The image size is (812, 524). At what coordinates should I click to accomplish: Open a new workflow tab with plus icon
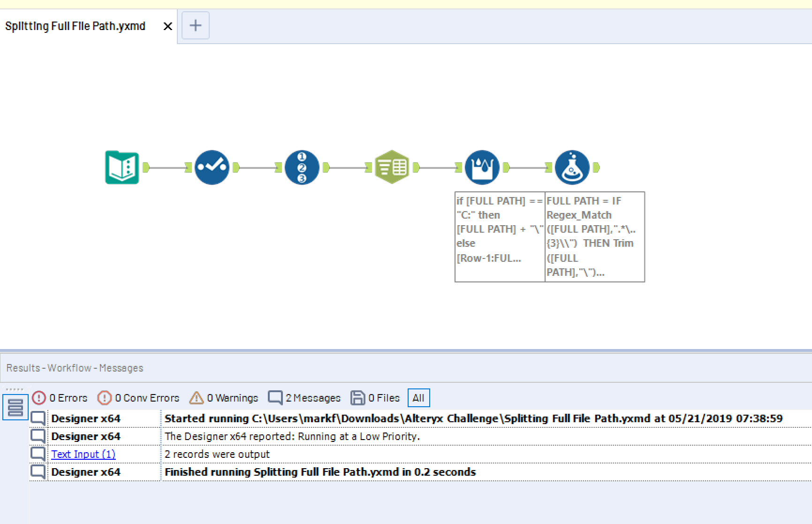click(195, 25)
